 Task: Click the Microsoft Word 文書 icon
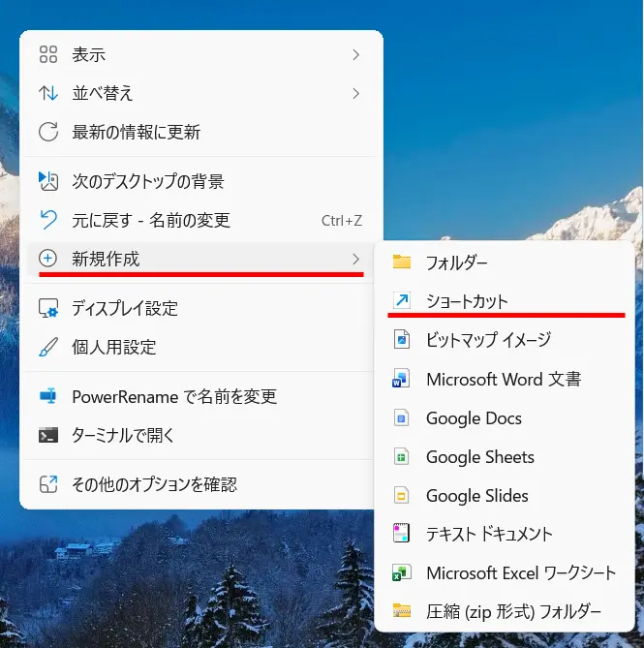pyautogui.click(x=402, y=378)
